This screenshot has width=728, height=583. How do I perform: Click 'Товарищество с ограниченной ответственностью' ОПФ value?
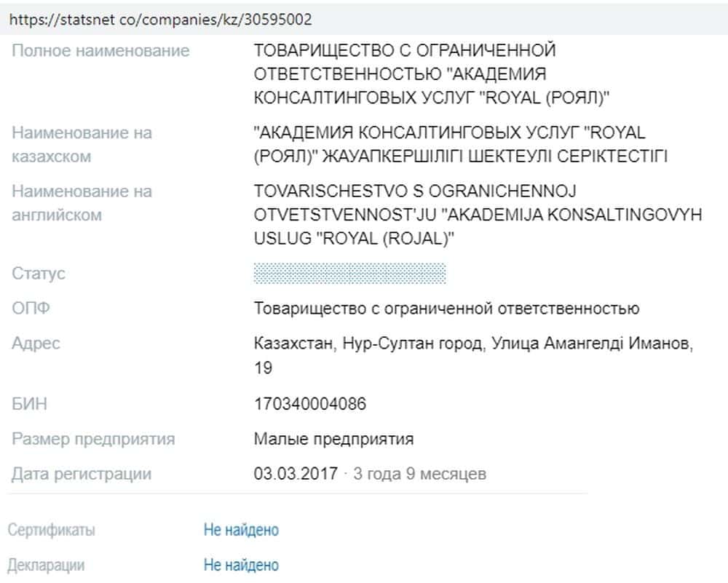click(x=446, y=309)
